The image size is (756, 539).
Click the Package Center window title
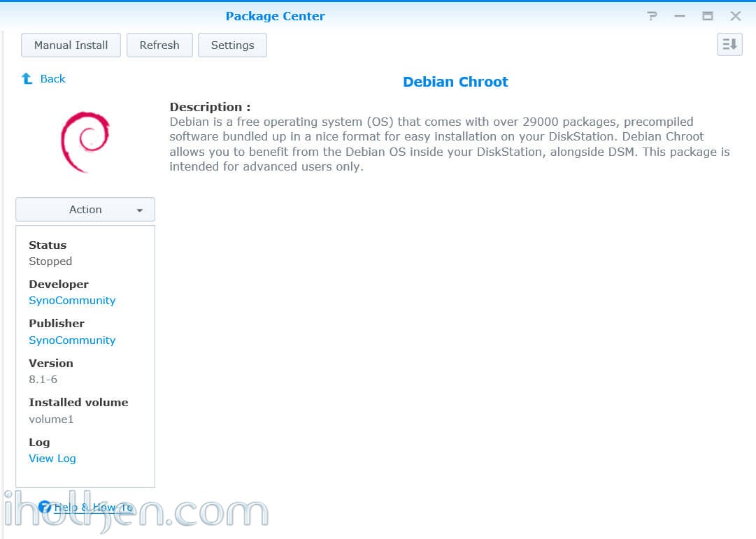(276, 16)
